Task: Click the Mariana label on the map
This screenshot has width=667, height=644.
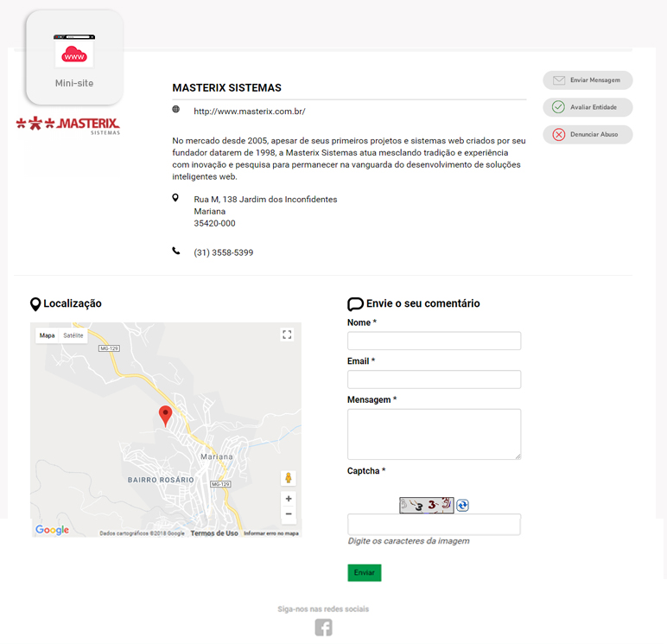Action: point(217,456)
